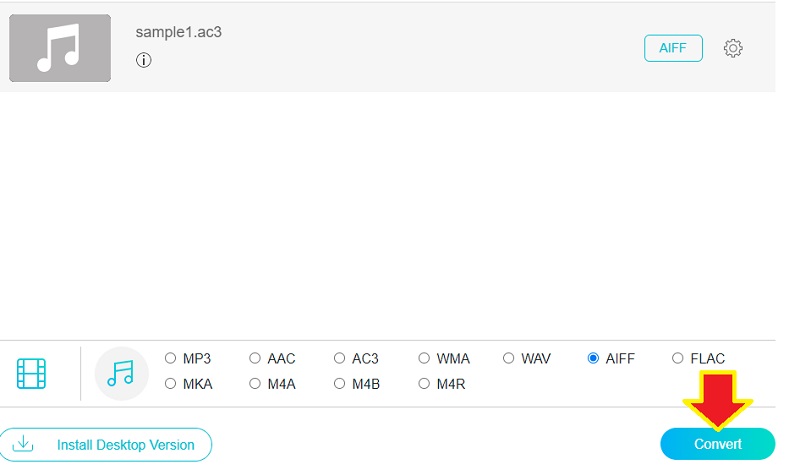This screenshot has height=470, width=800.
Task: Switch to video format category icon
Action: (x=32, y=373)
